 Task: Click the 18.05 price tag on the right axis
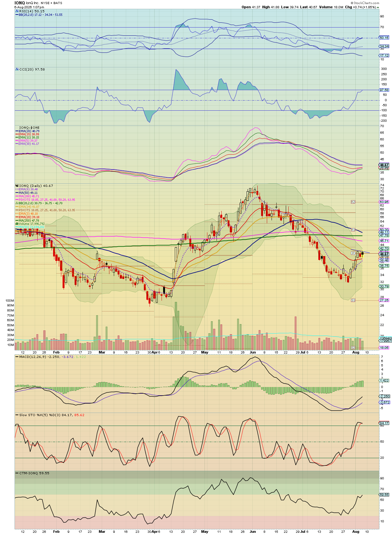[x=384, y=347]
